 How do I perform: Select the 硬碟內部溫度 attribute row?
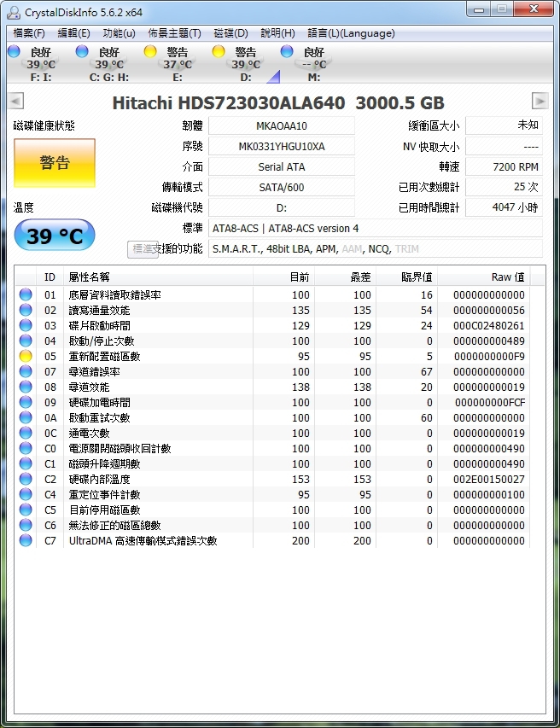[x=274, y=479]
